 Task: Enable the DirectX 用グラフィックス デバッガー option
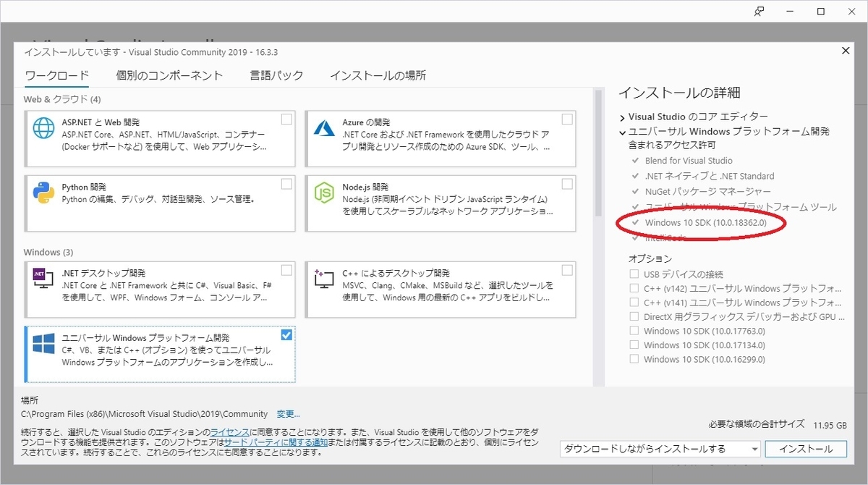coord(634,316)
